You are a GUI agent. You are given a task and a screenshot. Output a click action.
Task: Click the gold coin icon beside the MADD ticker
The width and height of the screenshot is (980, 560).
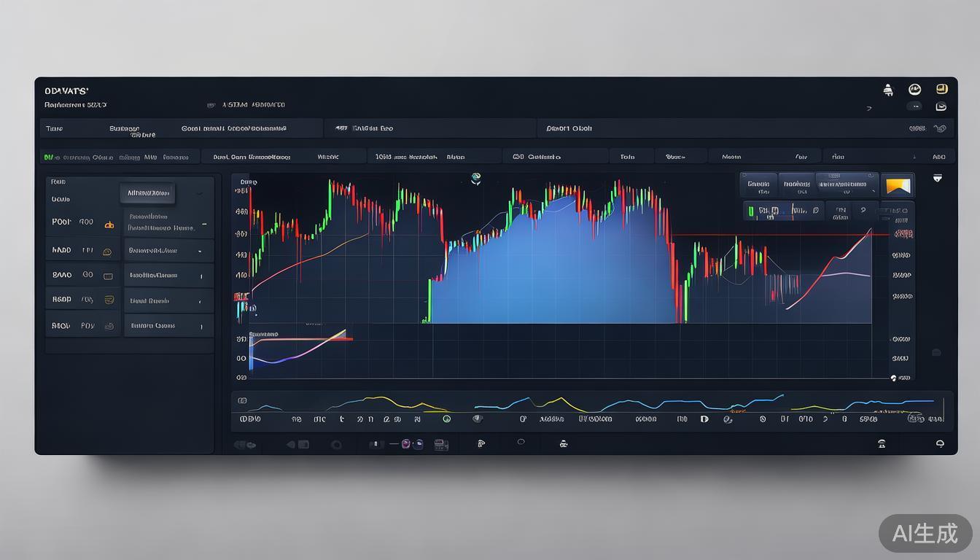click(x=106, y=252)
